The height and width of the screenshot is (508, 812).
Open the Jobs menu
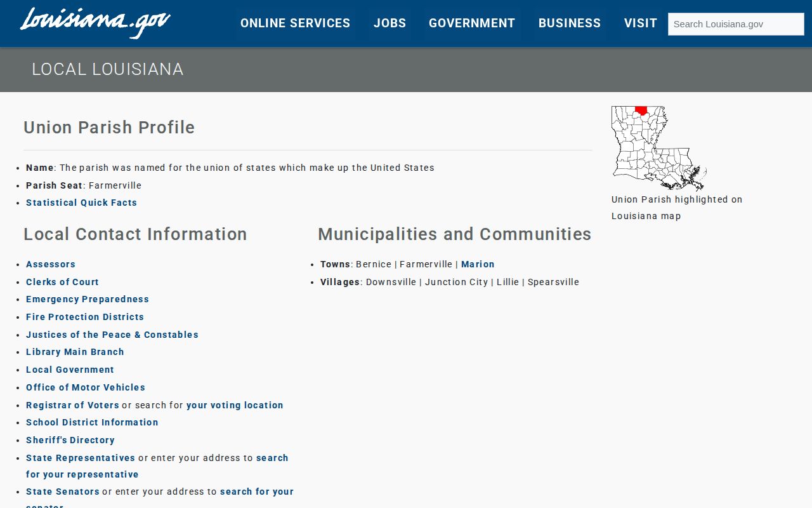(x=390, y=23)
